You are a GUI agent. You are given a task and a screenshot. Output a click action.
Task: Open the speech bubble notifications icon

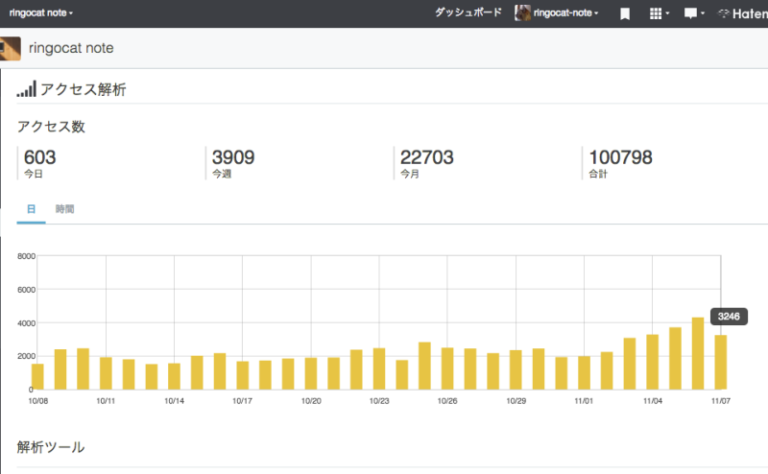(x=689, y=14)
